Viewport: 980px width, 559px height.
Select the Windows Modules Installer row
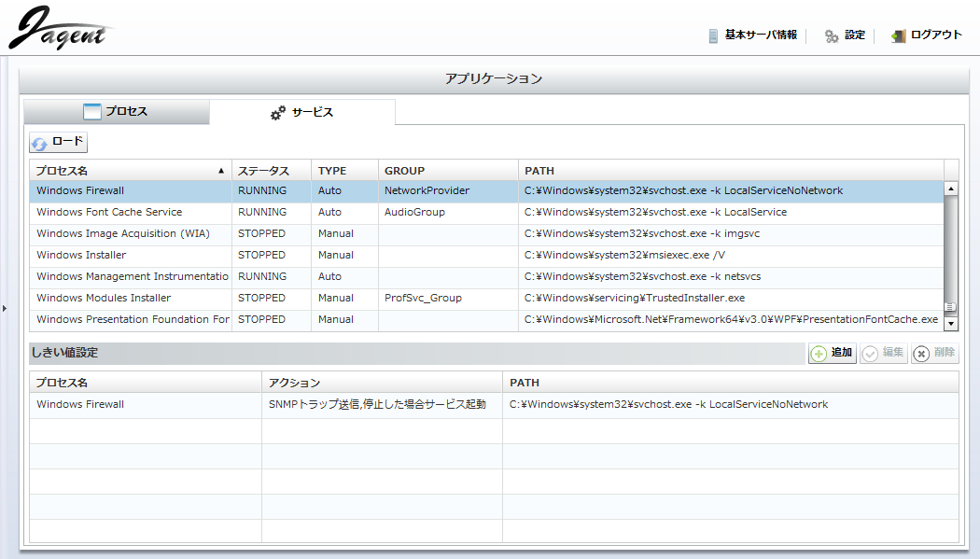[x=104, y=298]
